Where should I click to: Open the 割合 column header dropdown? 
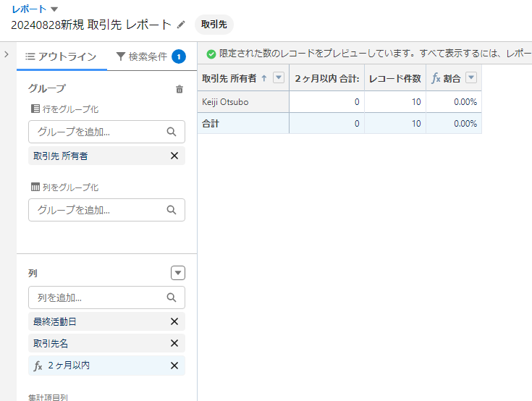pos(471,77)
